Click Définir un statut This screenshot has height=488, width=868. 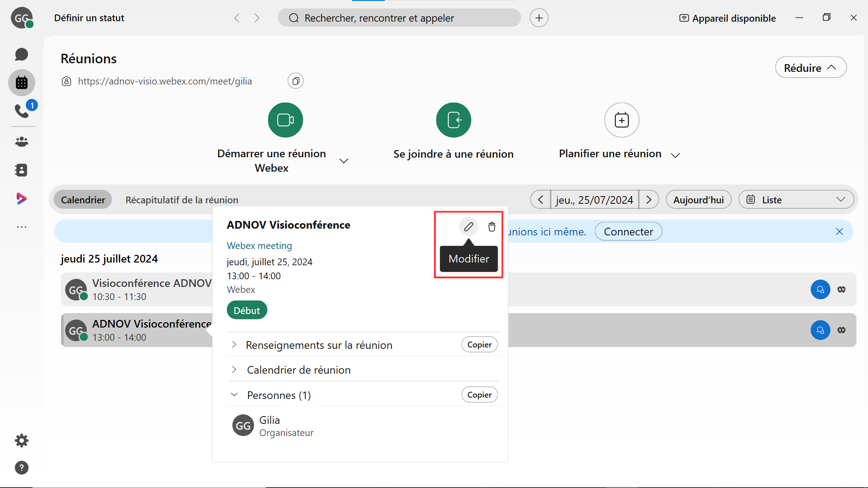89,18
